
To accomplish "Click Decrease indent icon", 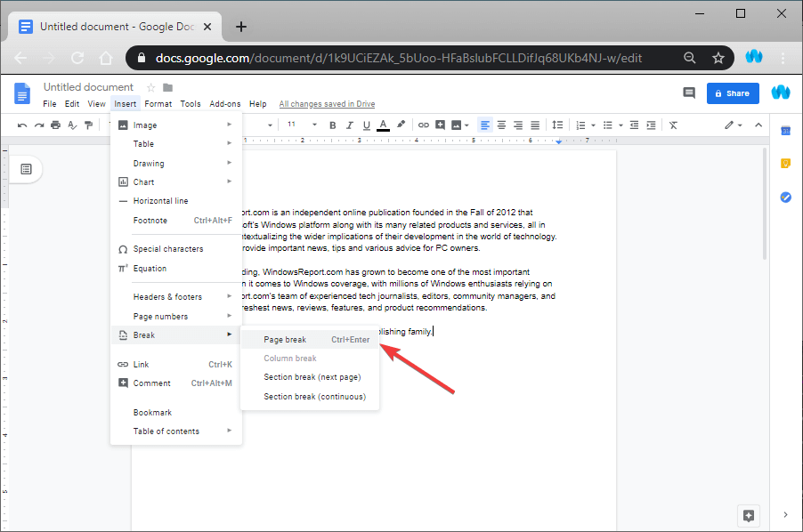I will [x=634, y=125].
